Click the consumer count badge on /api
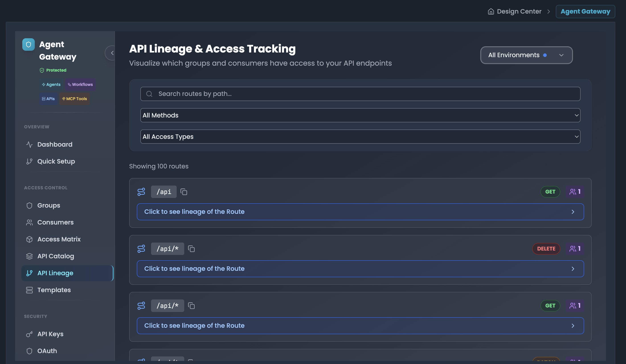Screen dimensions: 626x364 pos(575,192)
